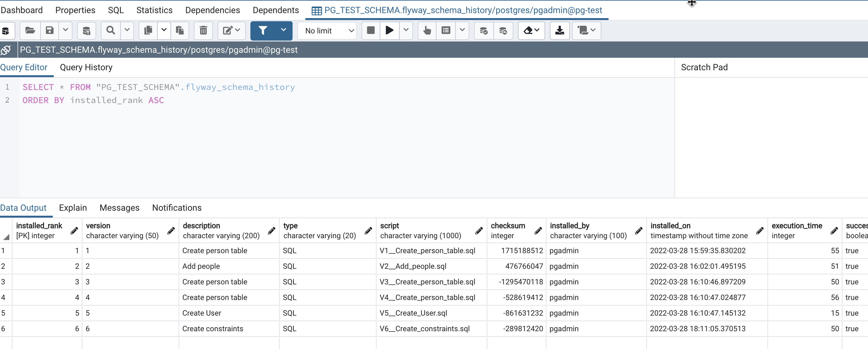Screen dimensions: 868x349
Task: Toggle the blue filter rows button
Action: (263, 31)
